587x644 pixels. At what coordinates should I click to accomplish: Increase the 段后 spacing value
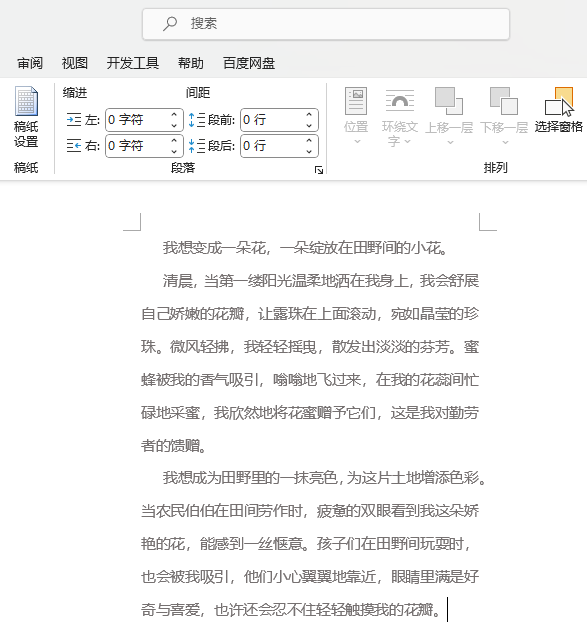[309, 140]
